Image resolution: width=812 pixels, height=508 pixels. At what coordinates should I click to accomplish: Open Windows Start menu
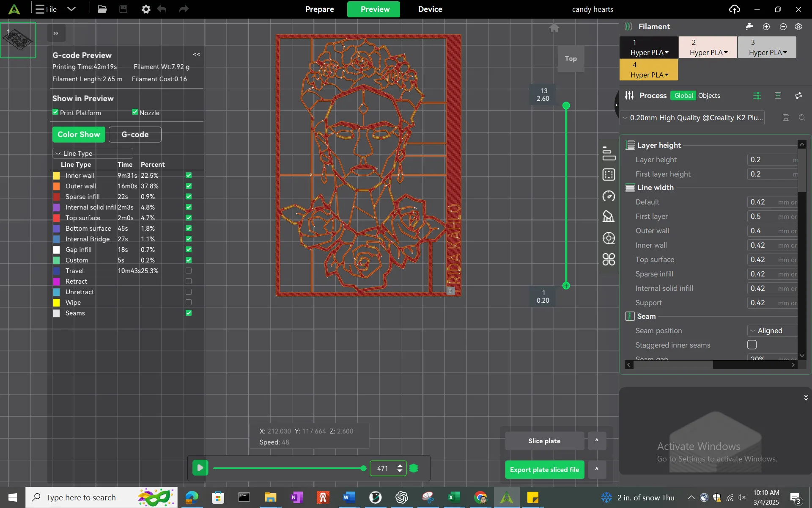12,497
